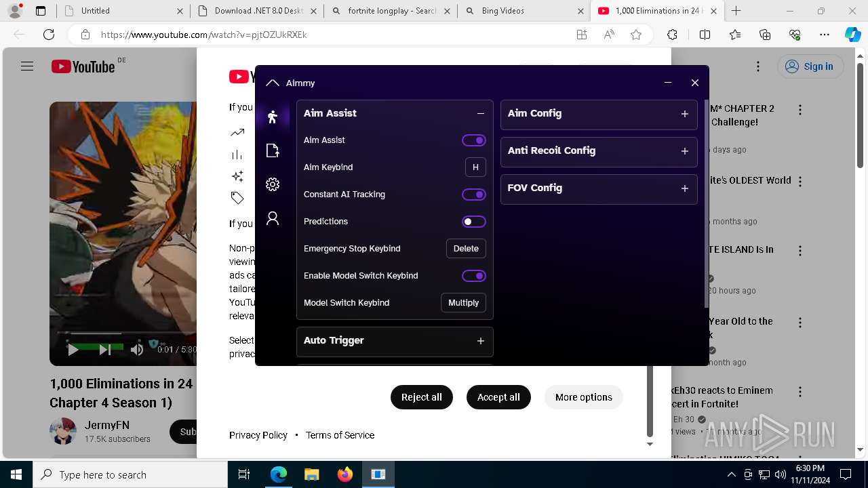This screenshot has width=868, height=488.
Task: Open Edge Favorites list icon
Action: tap(735, 35)
